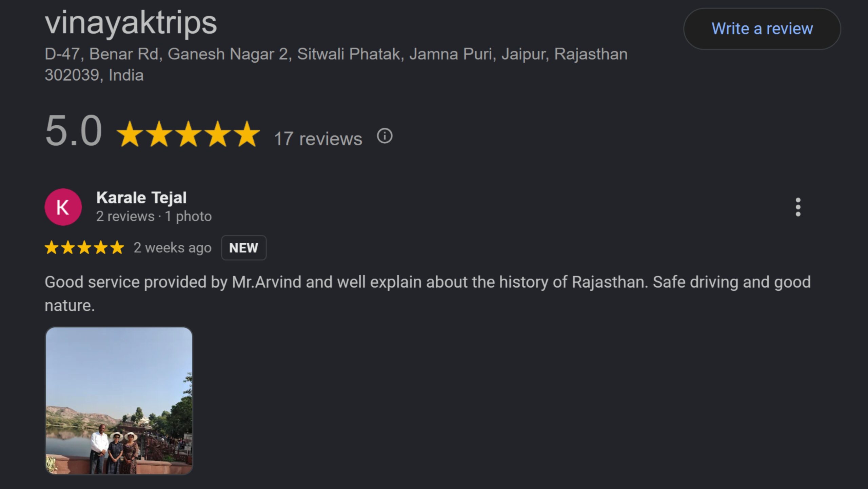Click the fifth large star in overall rating

click(247, 135)
